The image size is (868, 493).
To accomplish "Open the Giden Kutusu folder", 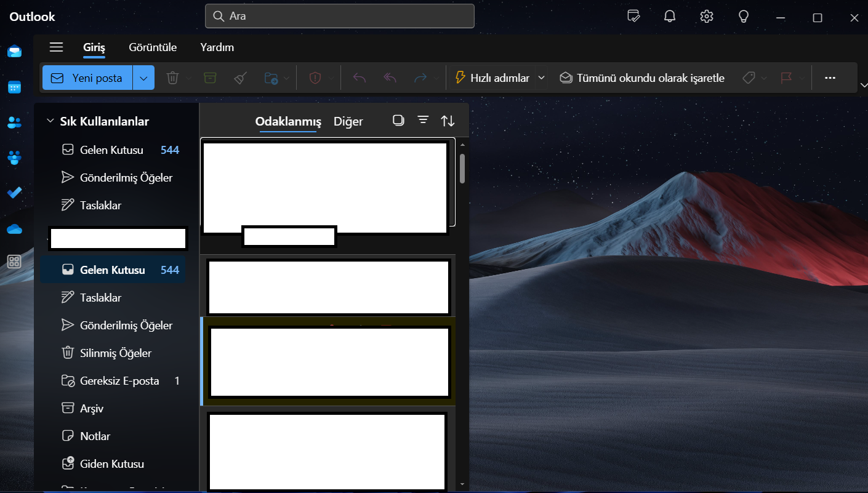I will coord(114,463).
